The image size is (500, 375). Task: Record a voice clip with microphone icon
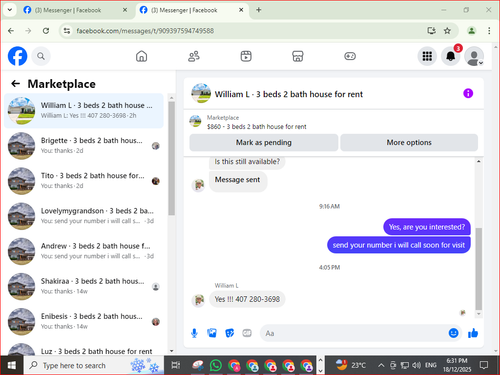point(194,333)
